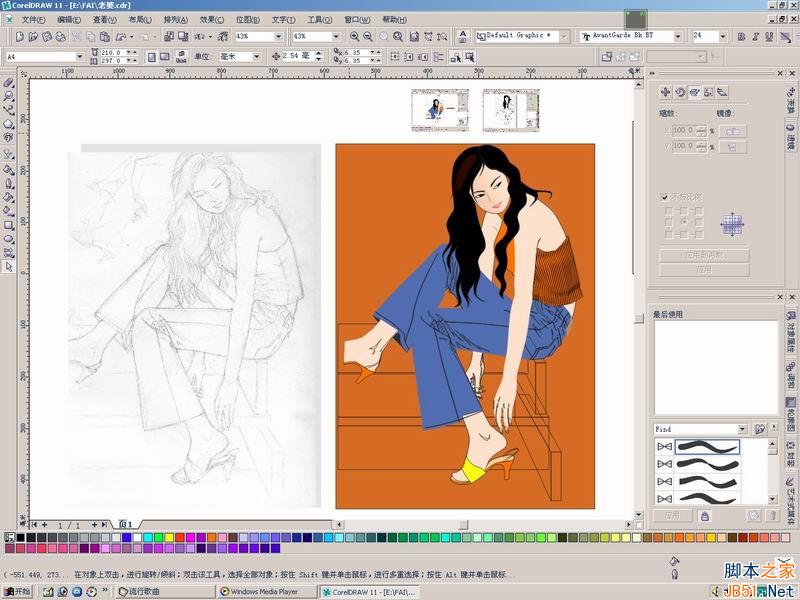
Task: Select the Position tab icon in the transform docker
Action: point(665,92)
